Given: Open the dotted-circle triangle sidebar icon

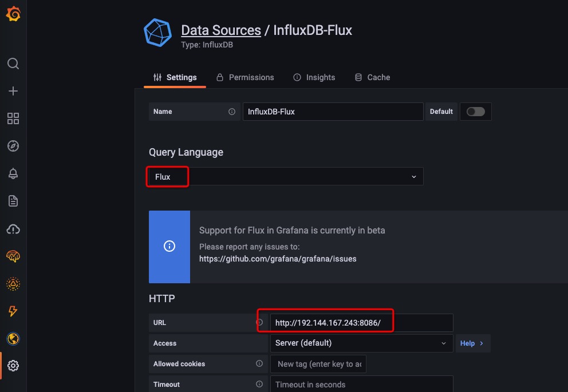Looking at the screenshot, I should coord(13,284).
